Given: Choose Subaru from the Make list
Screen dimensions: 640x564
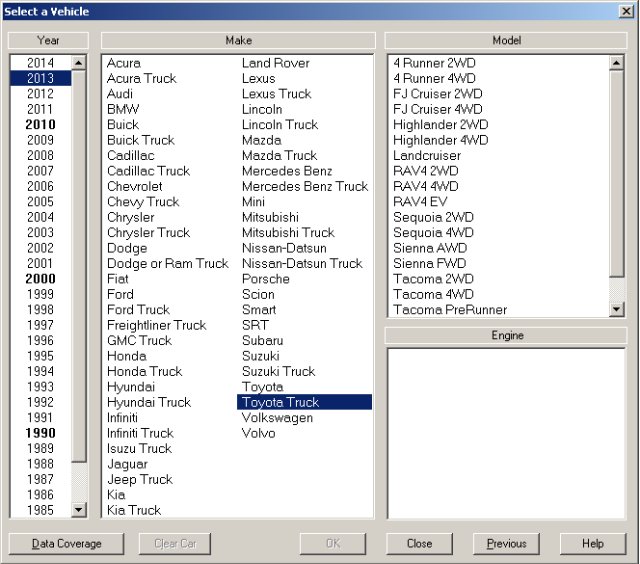Looking at the screenshot, I should [x=262, y=341].
